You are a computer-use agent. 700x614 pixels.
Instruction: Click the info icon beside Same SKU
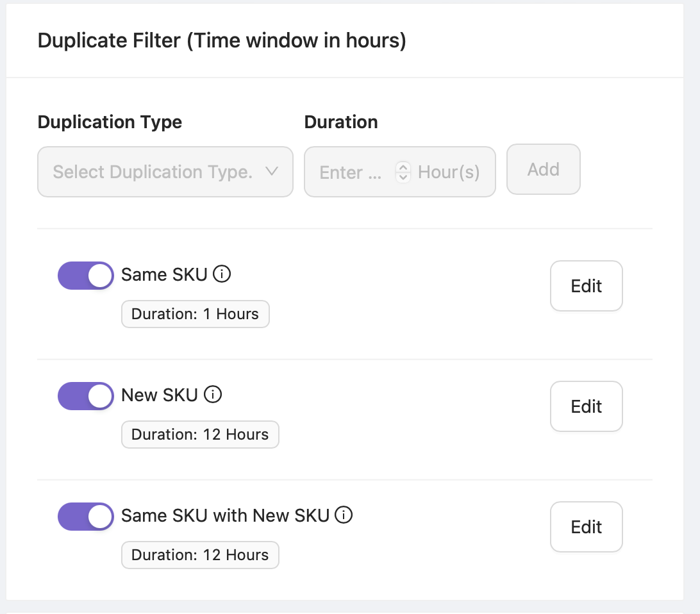[x=221, y=274]
